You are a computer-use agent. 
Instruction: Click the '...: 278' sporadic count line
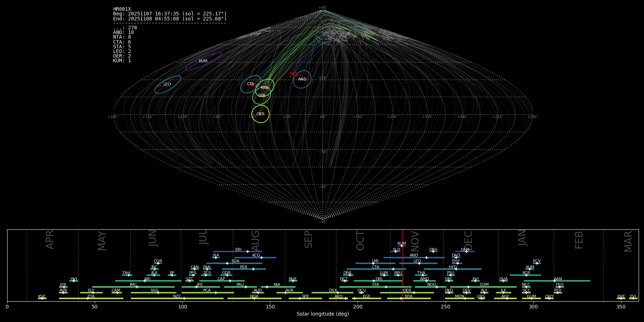[125, 28]
